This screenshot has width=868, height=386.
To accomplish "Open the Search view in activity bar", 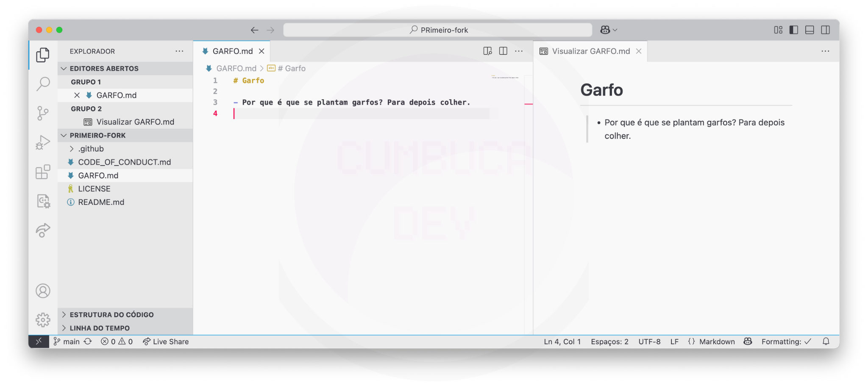I will 43,84.
